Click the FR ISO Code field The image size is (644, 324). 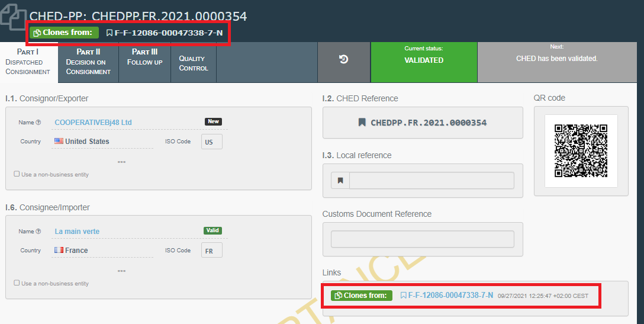211,251
